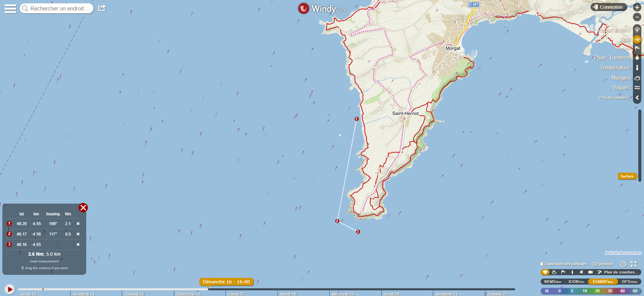The height and width of the screenshot is (296, 644).
Task: Select the Nuages clouds layer icon
Action: point(637,78)
